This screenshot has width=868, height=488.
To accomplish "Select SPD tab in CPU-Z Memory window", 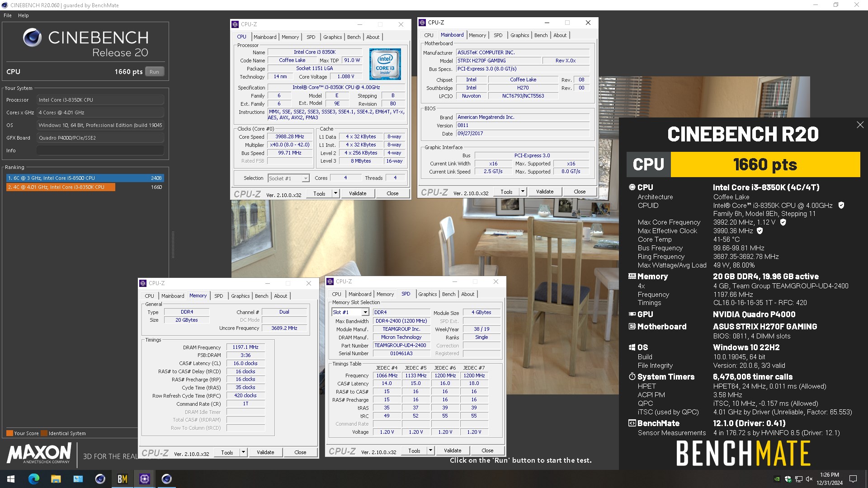I will point(219,296).
